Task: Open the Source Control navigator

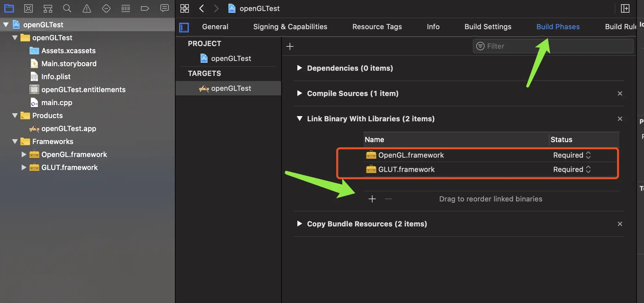Action: (29, 8)
